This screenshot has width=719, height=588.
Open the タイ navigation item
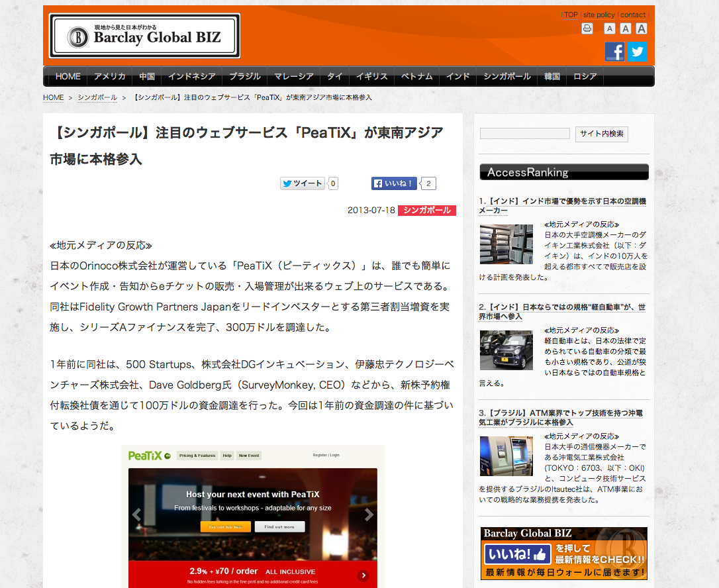[x=335, y=76]
